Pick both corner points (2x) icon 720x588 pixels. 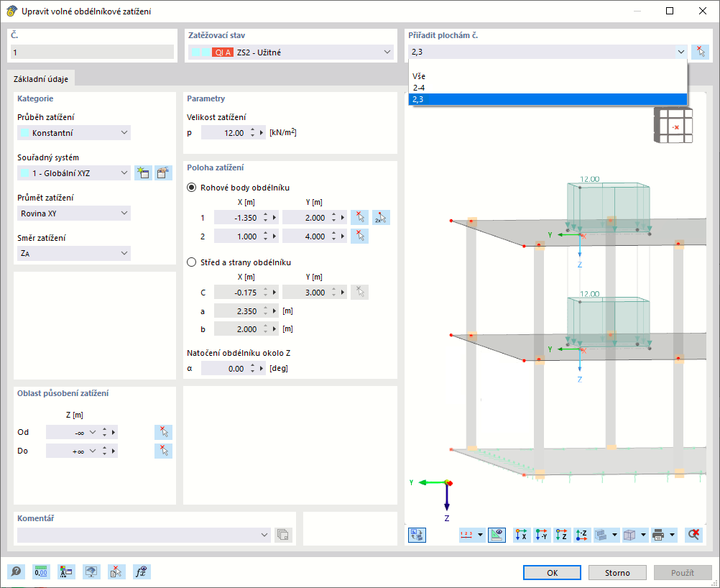coord(381,217)
